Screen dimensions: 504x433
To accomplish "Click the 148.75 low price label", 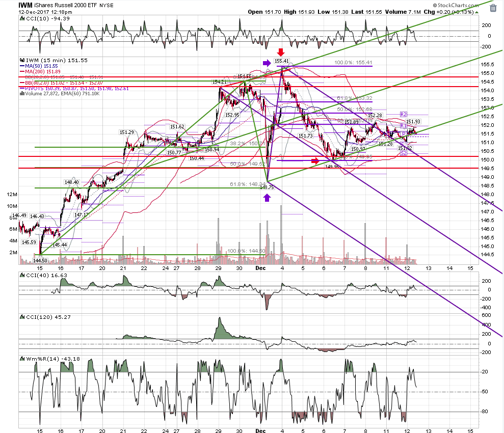I will coord(267,187).
